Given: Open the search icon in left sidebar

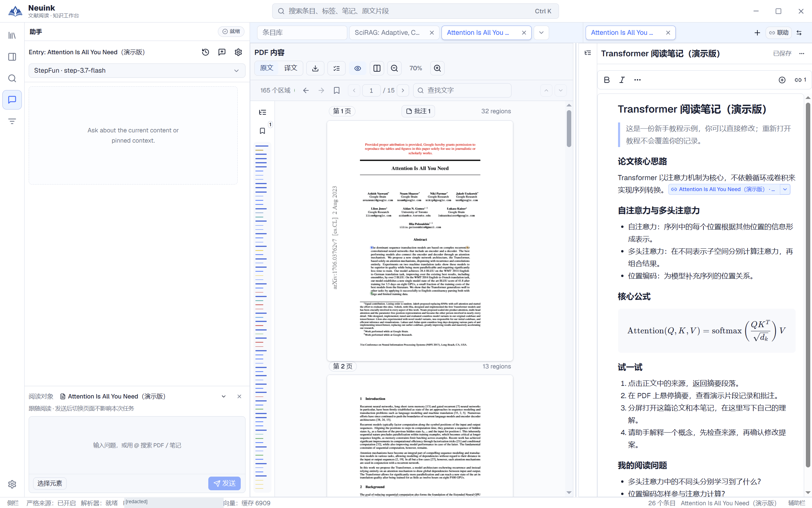Looking at the screenshot, I should tap(12, 78).
